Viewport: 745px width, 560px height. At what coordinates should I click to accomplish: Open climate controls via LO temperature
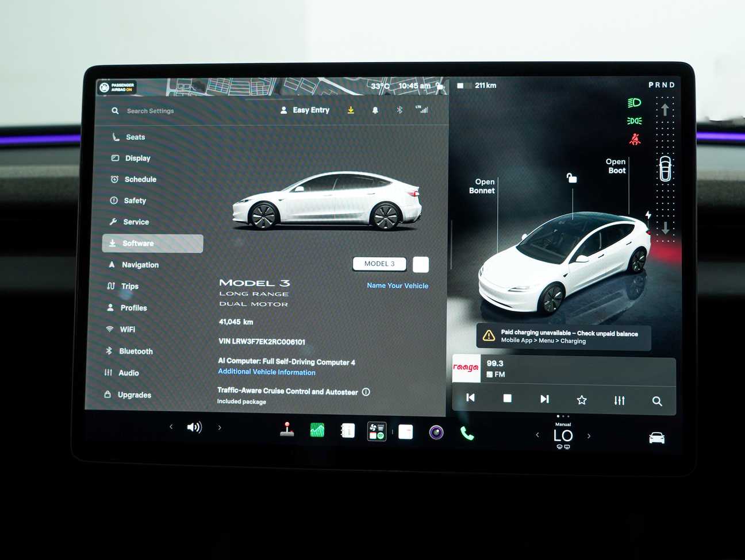coord(563,435)
